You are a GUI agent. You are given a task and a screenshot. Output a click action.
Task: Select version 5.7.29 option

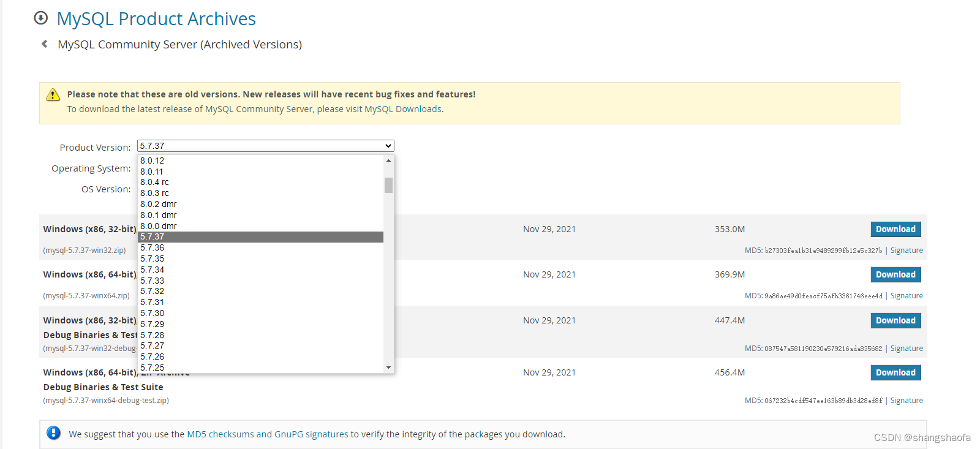(x=261, y=324)
